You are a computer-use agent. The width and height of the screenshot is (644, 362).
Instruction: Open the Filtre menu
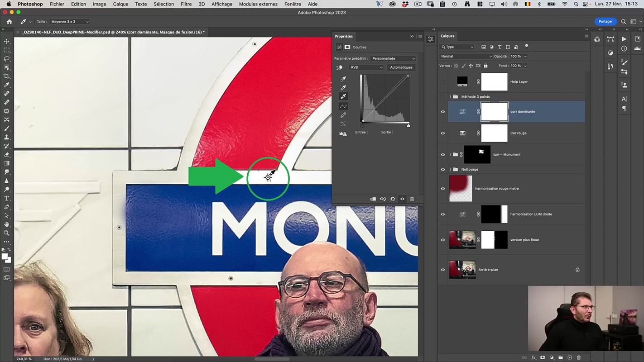point(186,4)
